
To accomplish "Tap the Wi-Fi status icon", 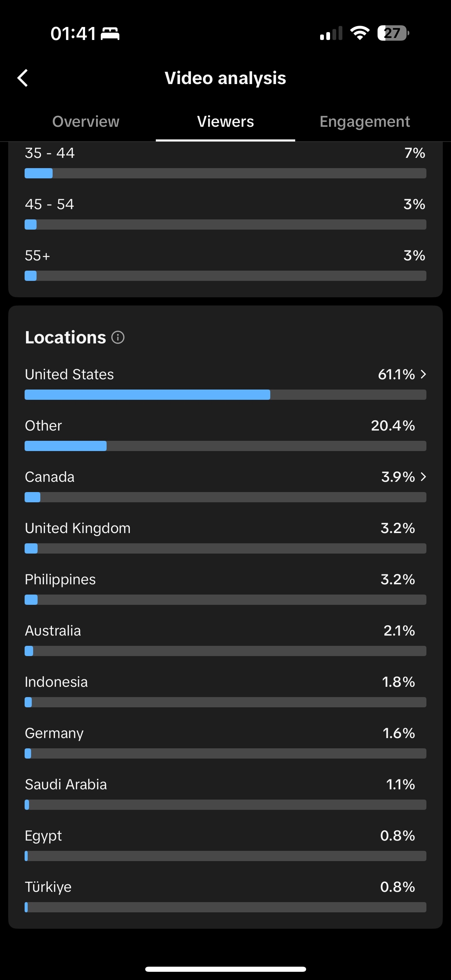I will [x=360, y=33].
